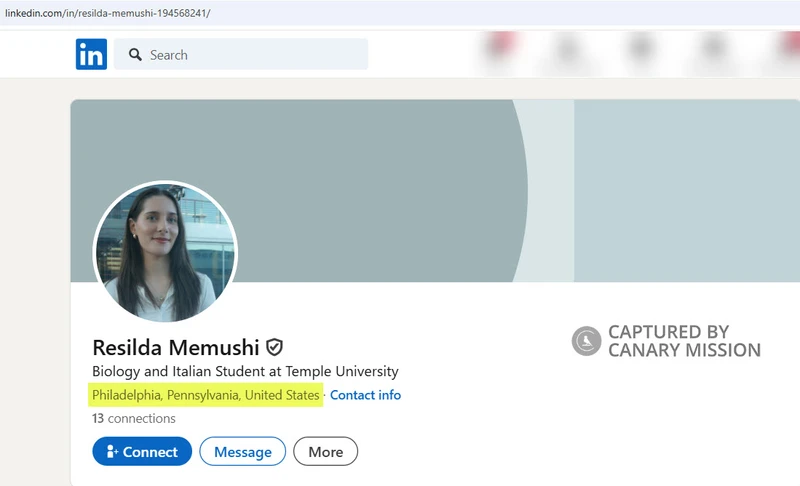Click the profile cover banner image
The image size is (800, 486).
435,191
